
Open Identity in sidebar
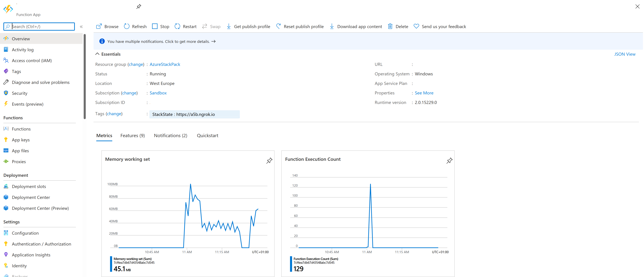41,265
